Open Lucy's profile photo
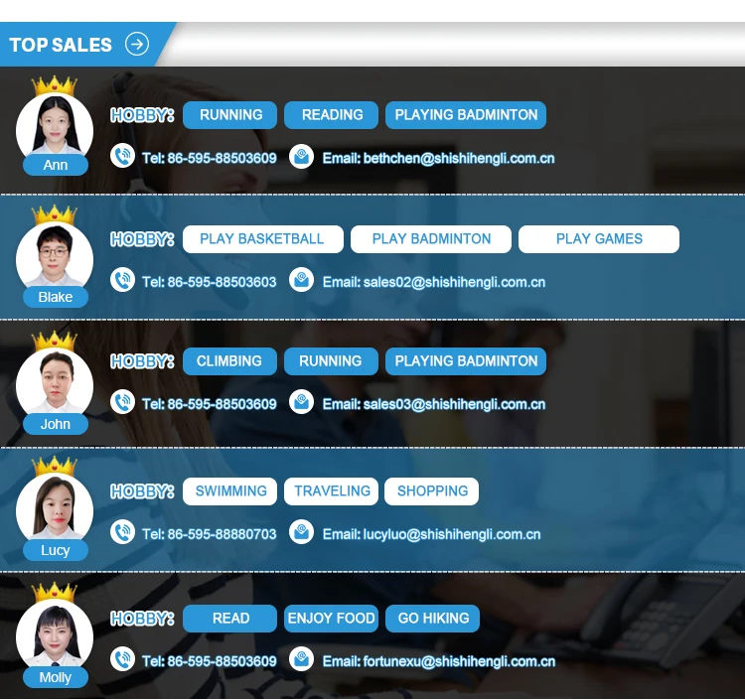This screenshot has height=700, width=745. point(55,508)
